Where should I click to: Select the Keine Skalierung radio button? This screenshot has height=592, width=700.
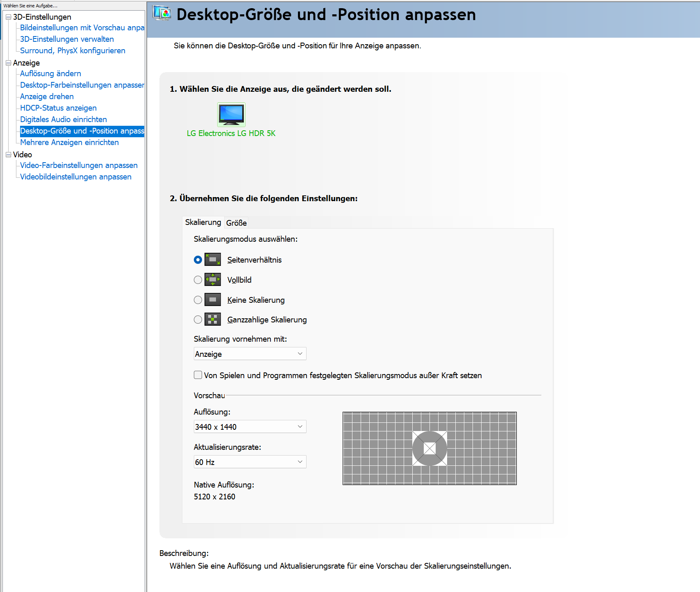pyautogui.click(x=198, y=300)
